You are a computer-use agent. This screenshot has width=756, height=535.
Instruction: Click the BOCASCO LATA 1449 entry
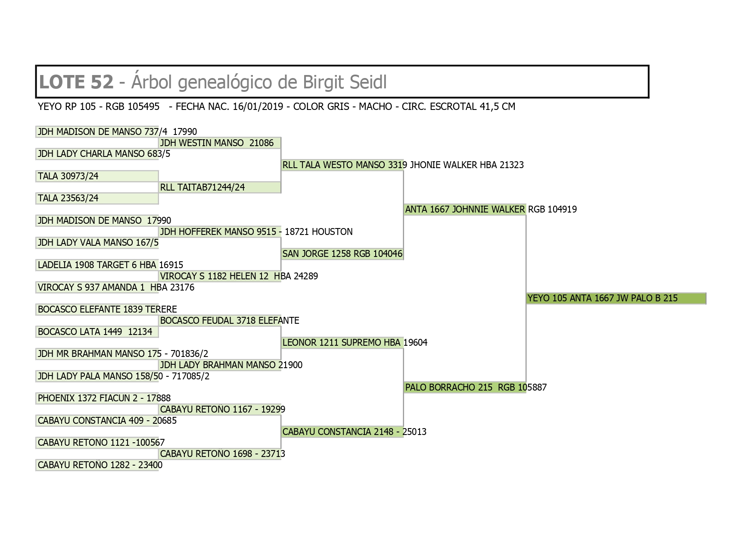(x=97, y=332)
